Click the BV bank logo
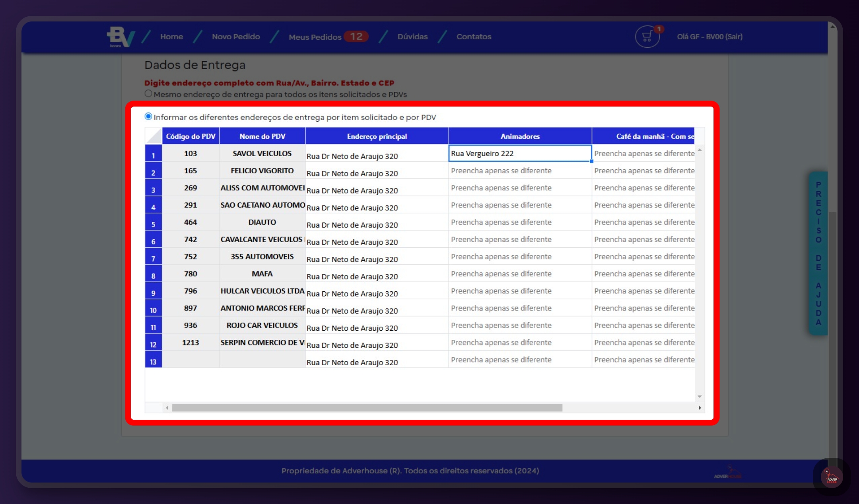Viewport: 859px width, 504px height. pyautogui.click(x=120, y=37)
